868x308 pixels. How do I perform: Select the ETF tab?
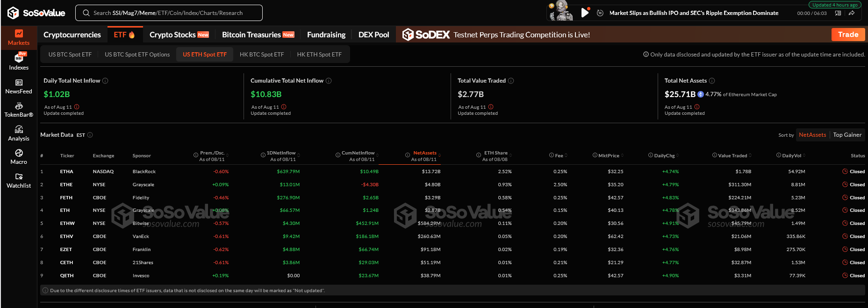pyautogui.click(x=125, y=35)
